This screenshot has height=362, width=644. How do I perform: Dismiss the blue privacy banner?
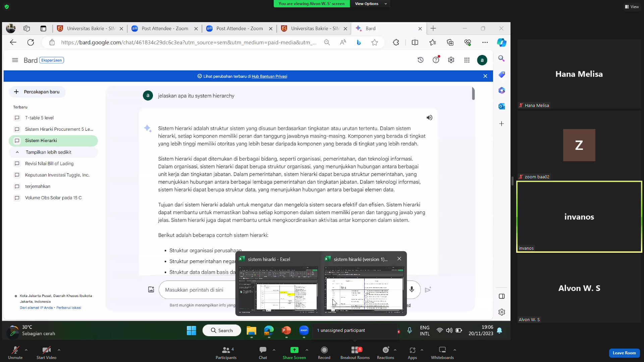pyautogui.click(x=485, y=76)
